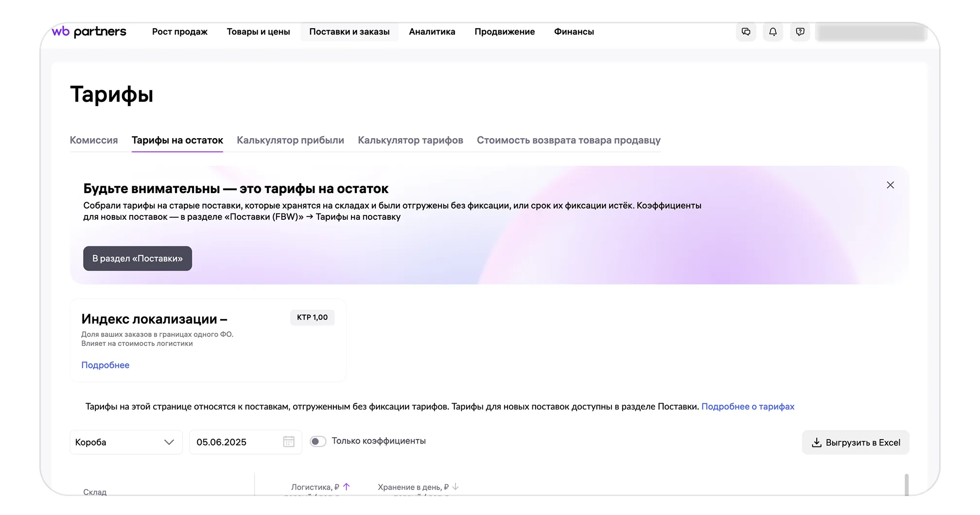Click В раздел «Поставки» button
Viewport: 980px width, 515px height.
pos(138,258)
